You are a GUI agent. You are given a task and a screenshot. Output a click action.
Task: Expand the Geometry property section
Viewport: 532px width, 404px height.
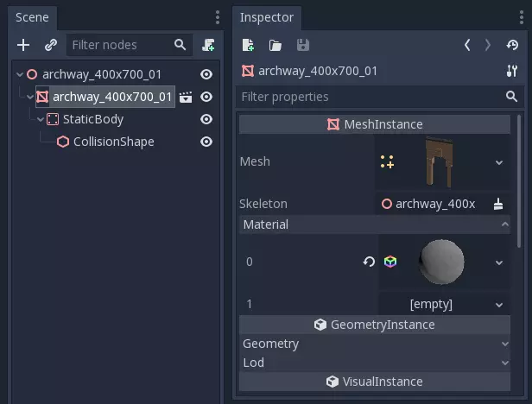(375, 344)
